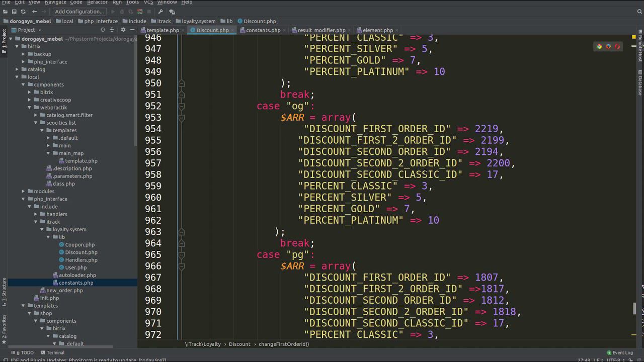Click the locate target icon in Project panel
644x362 pixels.
103,30
